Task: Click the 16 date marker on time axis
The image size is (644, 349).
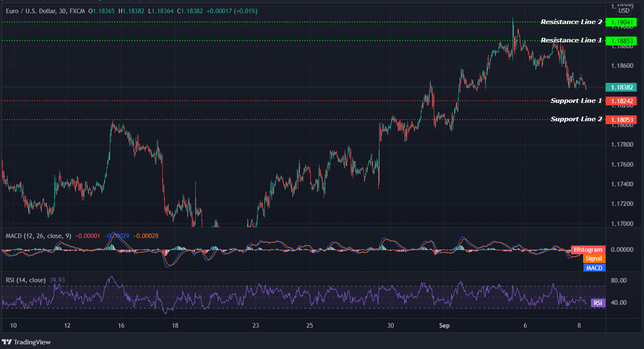Action: click(121, 325)
